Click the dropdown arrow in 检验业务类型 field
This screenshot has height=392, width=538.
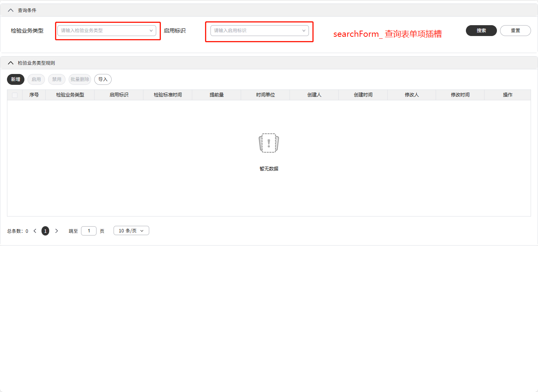[151, 31]
